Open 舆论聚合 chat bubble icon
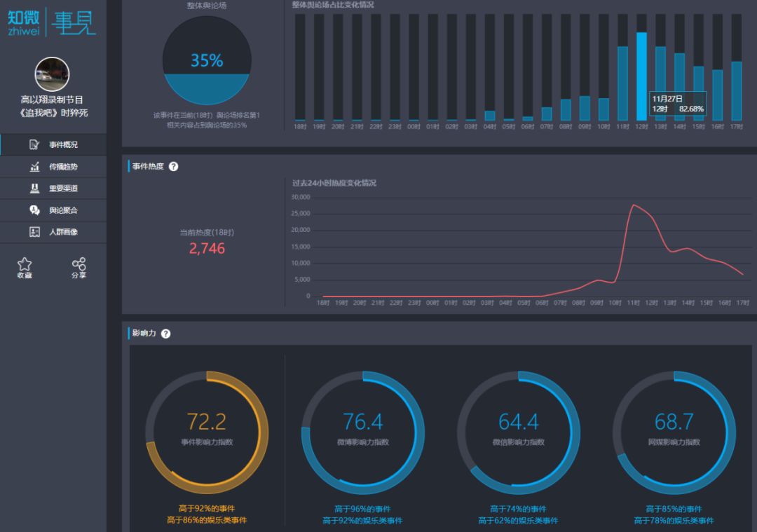 point(34,210)
